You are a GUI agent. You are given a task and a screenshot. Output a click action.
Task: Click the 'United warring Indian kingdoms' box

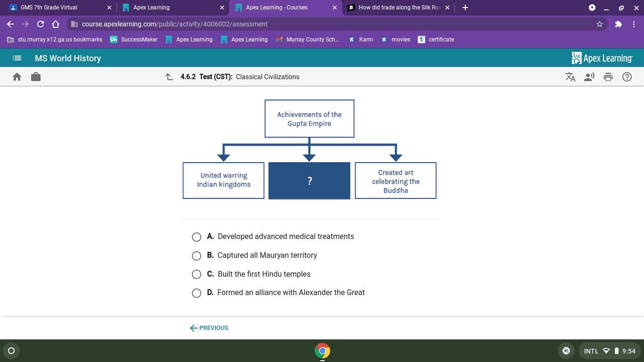[x=223, y=181]
